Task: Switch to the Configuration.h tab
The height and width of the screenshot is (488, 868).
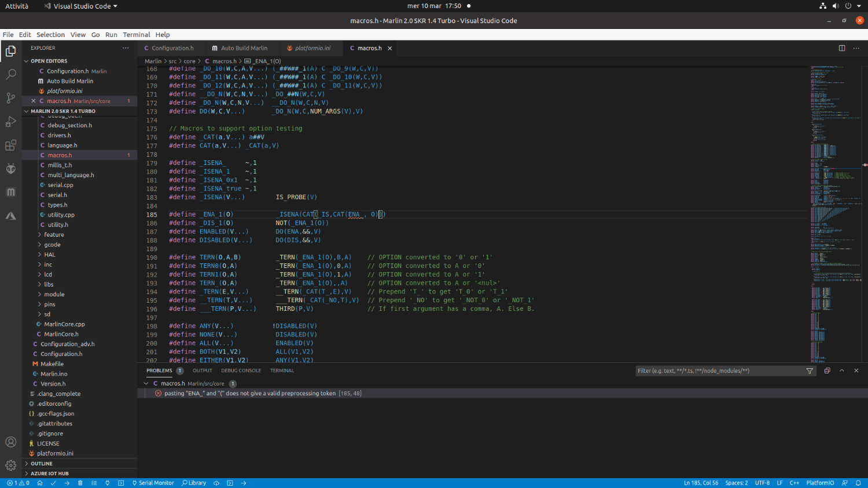Action: tap(172, 48)
